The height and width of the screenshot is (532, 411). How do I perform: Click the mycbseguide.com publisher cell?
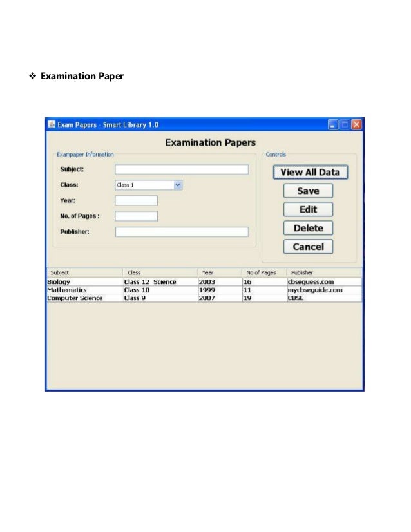325,290
